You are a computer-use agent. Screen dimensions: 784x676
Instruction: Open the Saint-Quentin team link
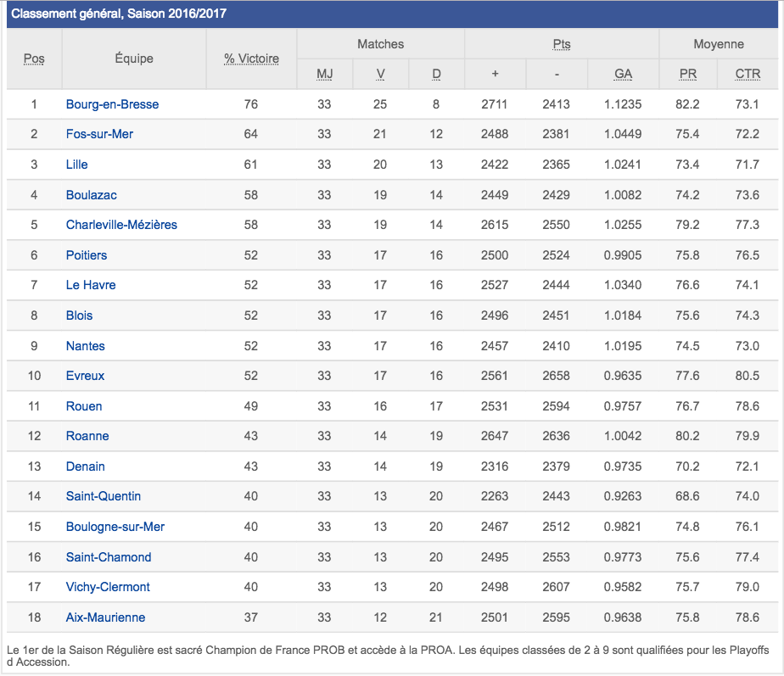pos(103,496)
